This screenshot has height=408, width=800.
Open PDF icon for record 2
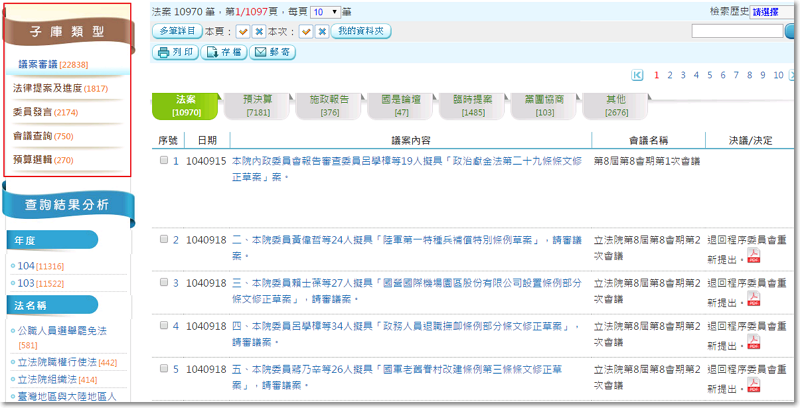point(755,259)
